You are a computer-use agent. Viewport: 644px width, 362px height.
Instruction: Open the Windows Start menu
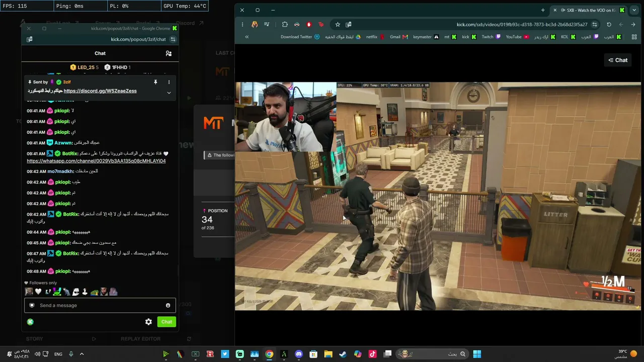pos(477,354)
